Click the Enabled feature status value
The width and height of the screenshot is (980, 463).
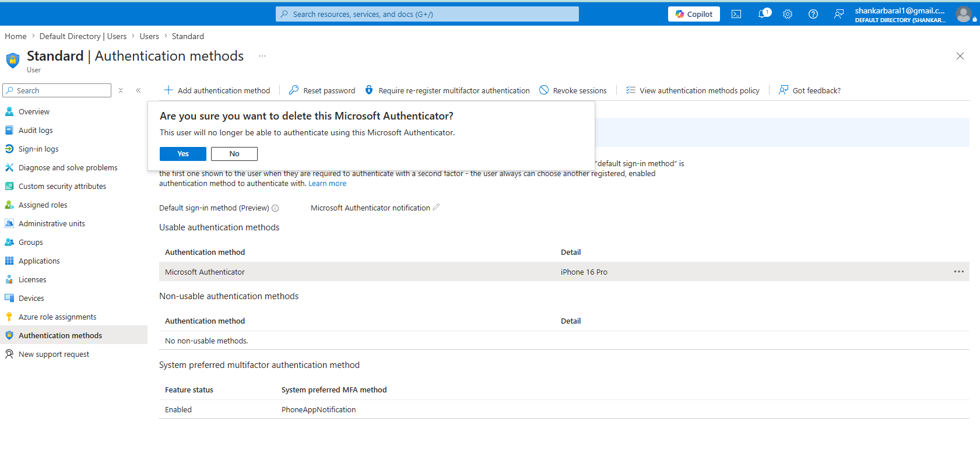(x=178, y=409)
